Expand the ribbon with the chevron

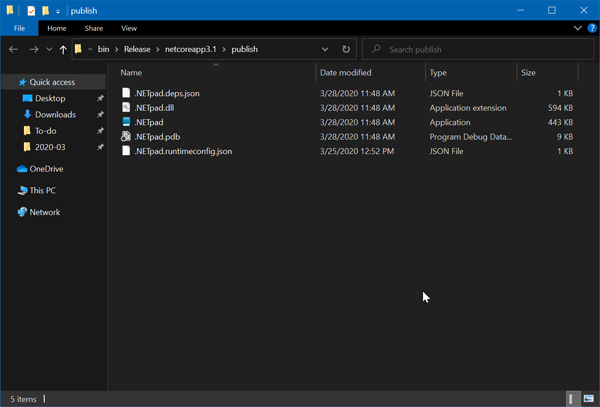577,29
